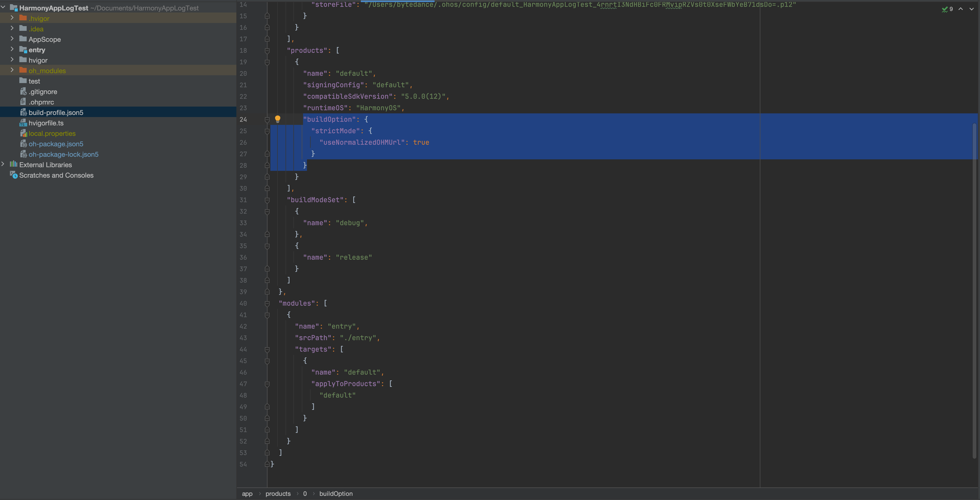The height and width of the screenshot is (500, 980).
Task: Expand the hvigor folder
Action: click(x=12, y=60)
